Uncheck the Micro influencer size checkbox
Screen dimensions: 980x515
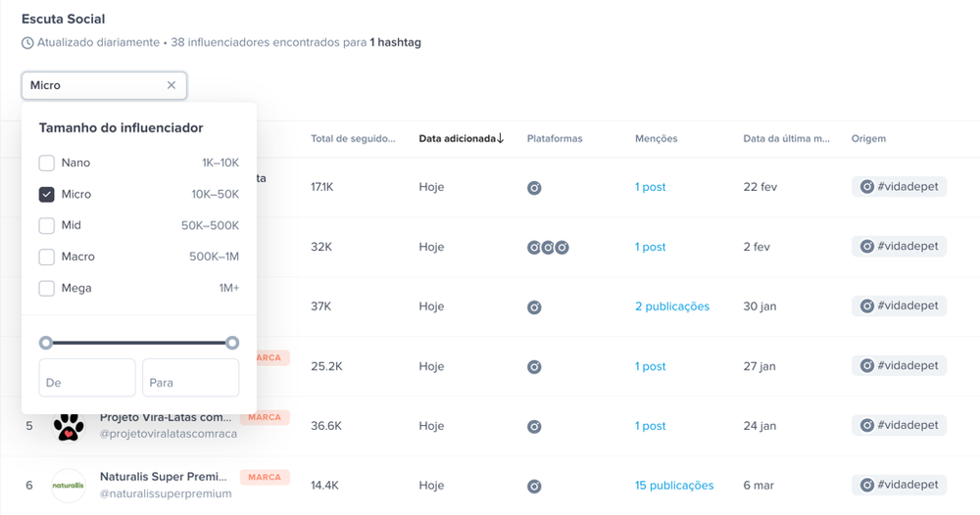(47, 194)
